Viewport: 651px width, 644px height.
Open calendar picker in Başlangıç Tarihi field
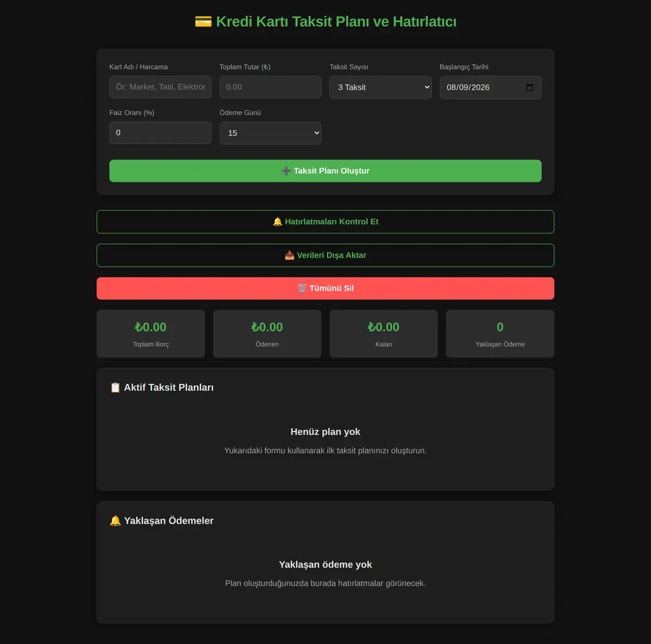[x=530, y=87]
